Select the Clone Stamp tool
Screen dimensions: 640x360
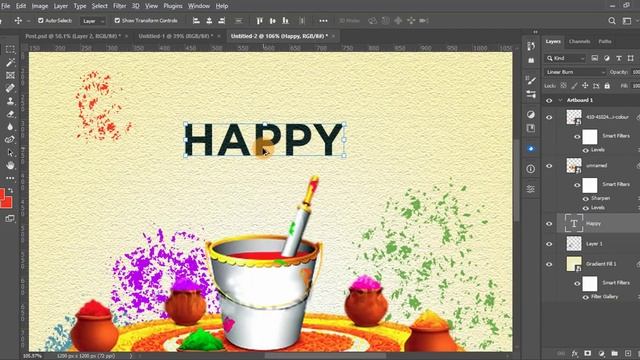pos(10,101)
